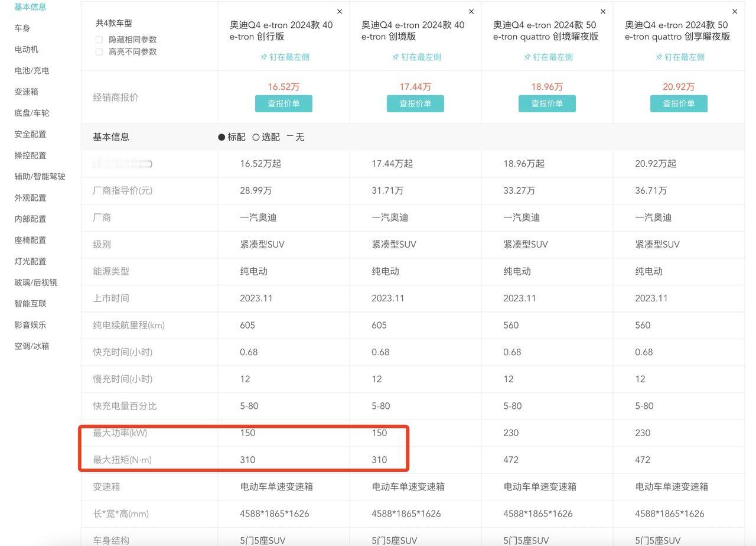
Task: Click the 共4款车型 label
Action: (114, 23)
